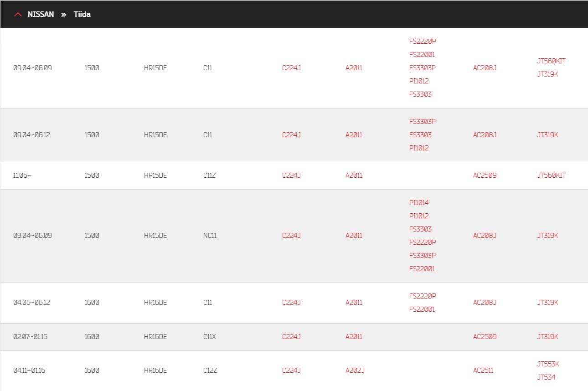Open the A202J part link
588x391 pixels.
(355, 370)
